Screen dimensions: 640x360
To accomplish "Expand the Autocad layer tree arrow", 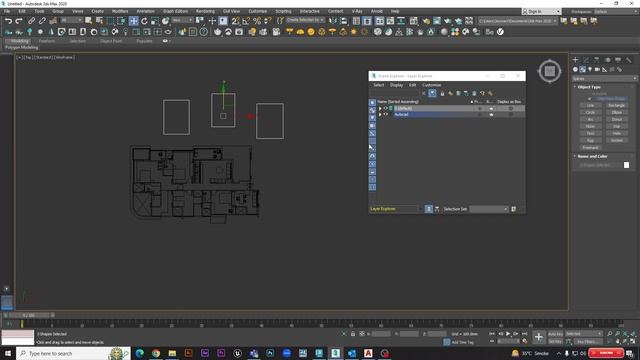I will pyautogui.click(x=380, y=114).
